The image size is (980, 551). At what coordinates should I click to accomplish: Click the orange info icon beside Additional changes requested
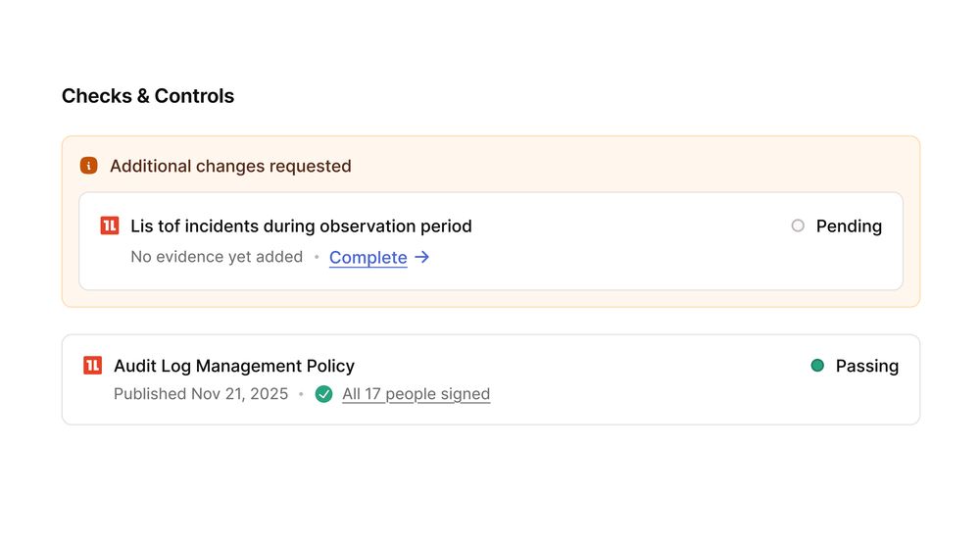(x=89, y=166)
